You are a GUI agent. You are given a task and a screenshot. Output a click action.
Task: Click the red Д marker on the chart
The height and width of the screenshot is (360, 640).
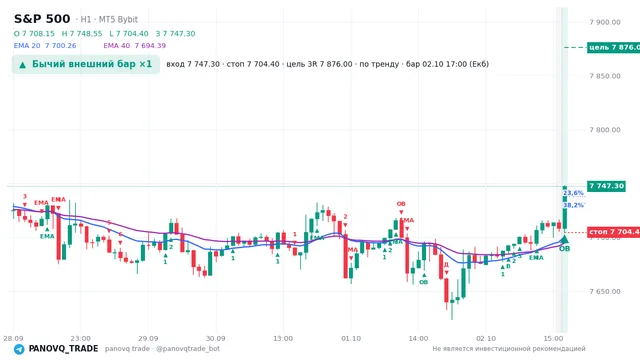446,268
